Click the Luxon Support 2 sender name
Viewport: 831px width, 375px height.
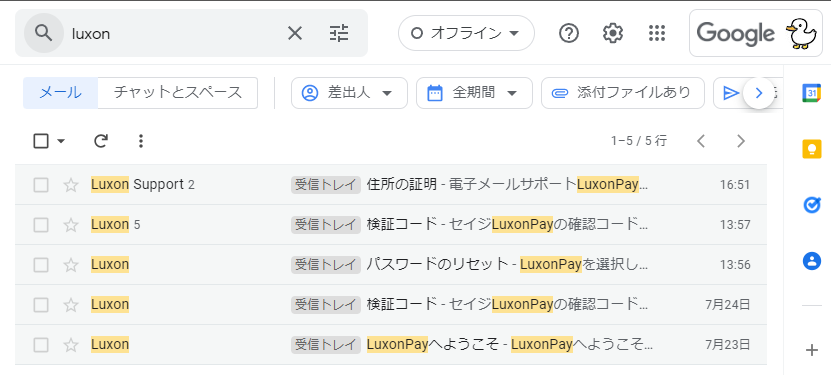pos(143,185)
